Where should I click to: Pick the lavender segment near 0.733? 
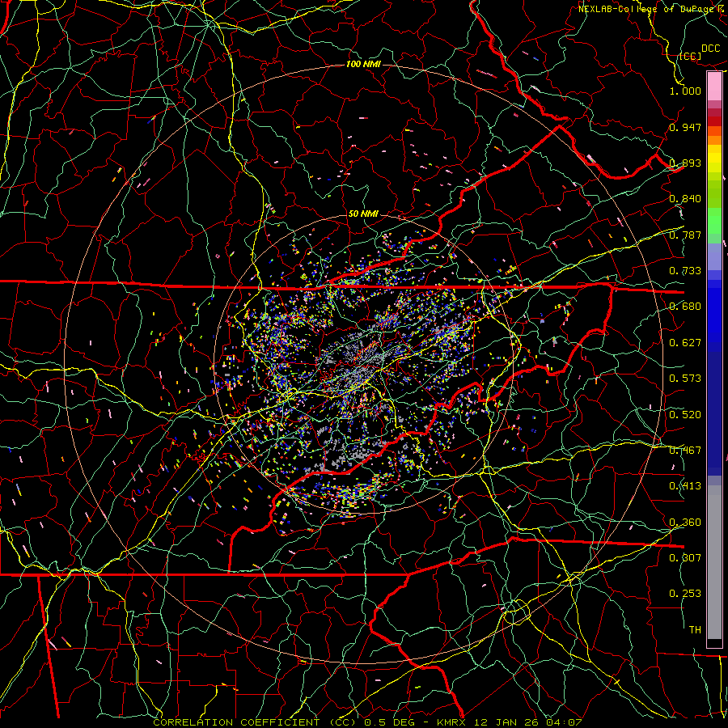(x=714, y=257)
